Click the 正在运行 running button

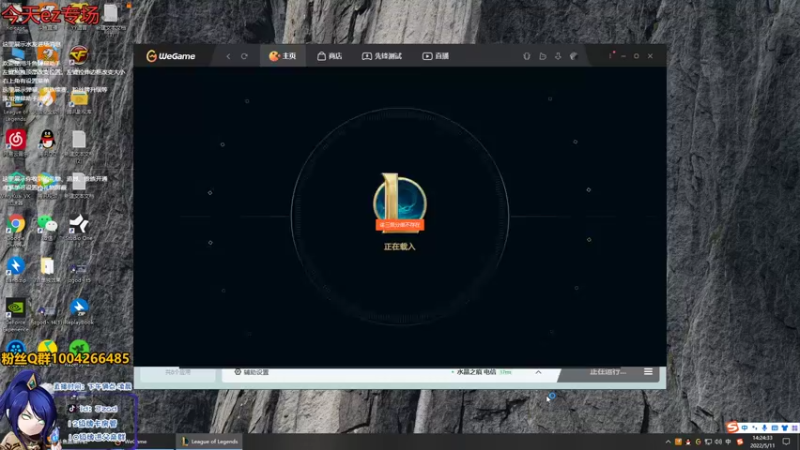(607, 372)
